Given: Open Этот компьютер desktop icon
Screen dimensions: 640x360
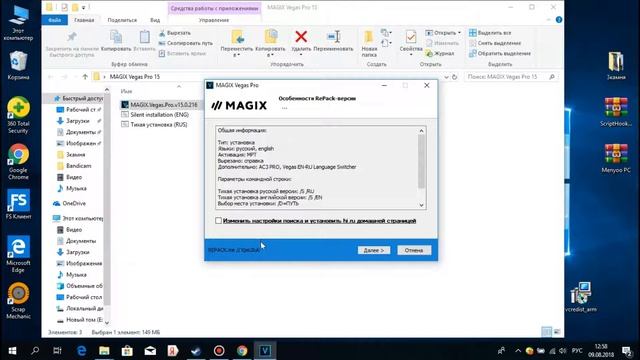Looking at the screenshot, I should tap(18, 23).
